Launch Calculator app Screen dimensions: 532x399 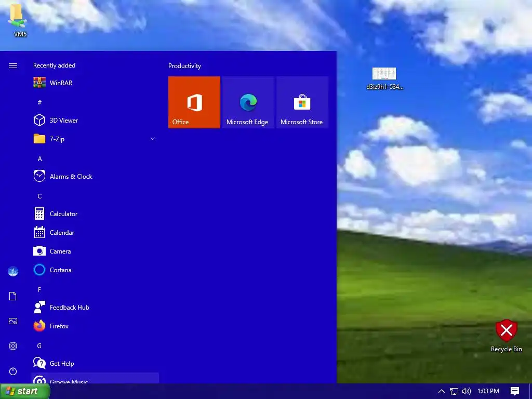[x=95, y=214]
